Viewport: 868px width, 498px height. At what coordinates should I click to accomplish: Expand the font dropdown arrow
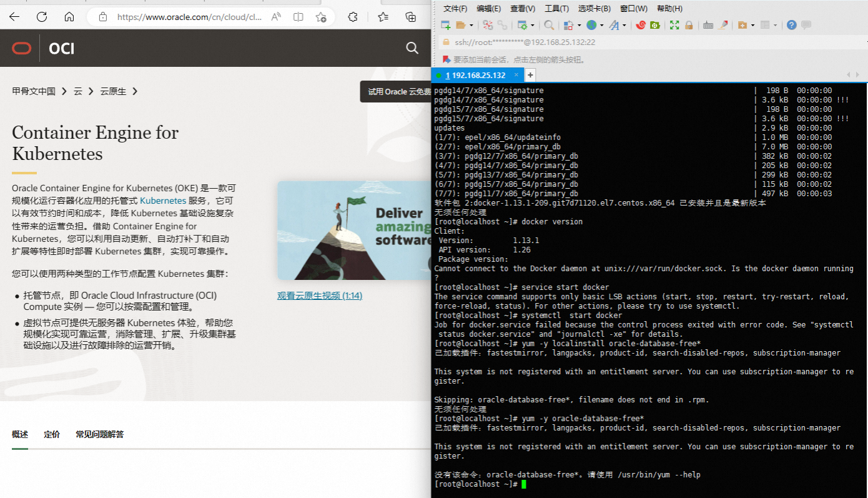click(624, 25)
